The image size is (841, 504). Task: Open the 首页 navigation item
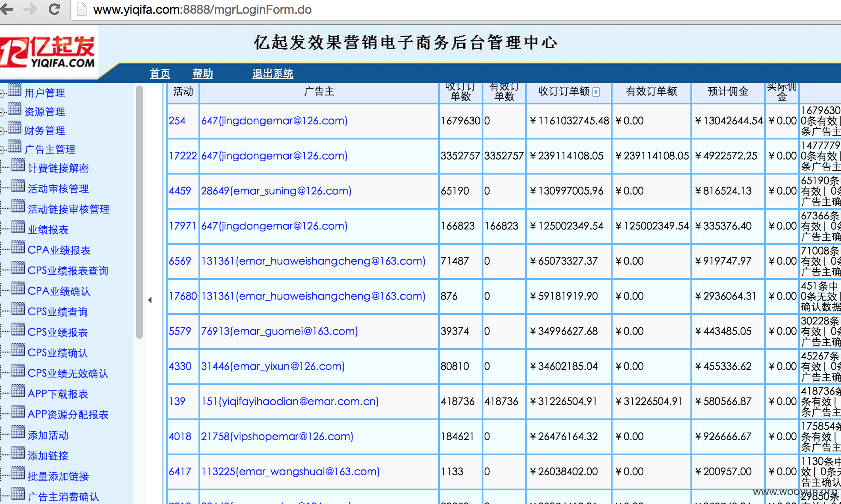click(x=160, y=74)
